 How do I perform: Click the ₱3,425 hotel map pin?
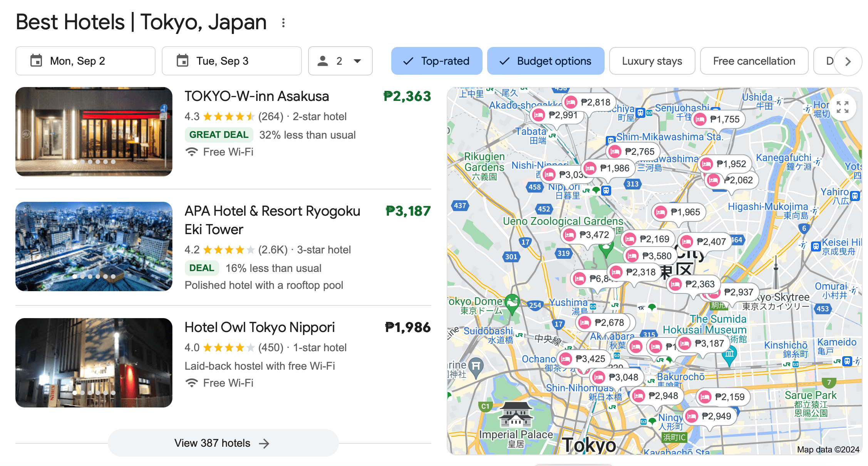point(584,359)
